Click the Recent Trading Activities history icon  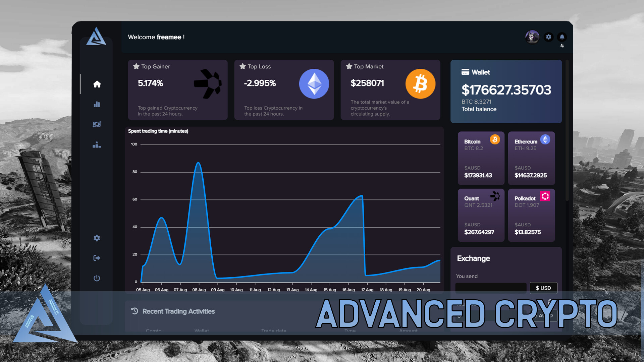135,311
